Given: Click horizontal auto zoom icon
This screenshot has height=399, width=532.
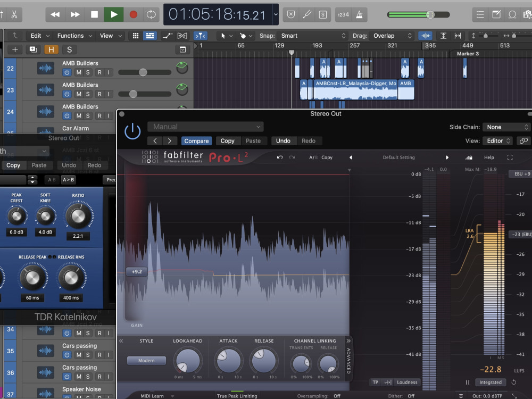Looking at the screenshot, I should click(458, 36).
